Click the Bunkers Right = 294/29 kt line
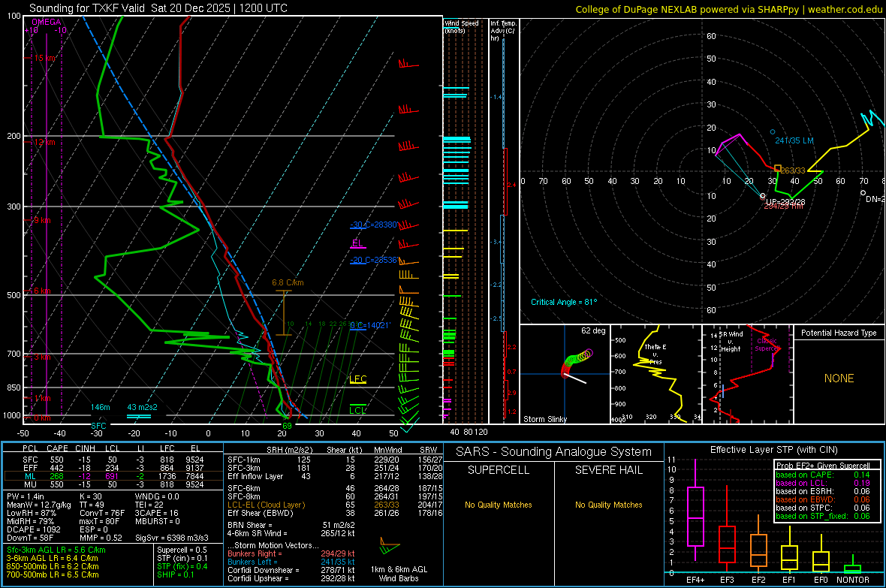886x588 pixels. click(x=291, y=553)
